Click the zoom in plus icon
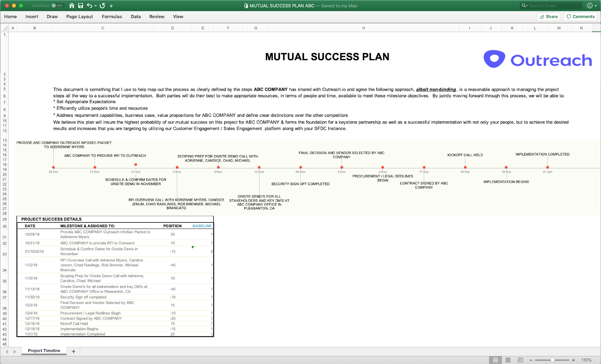The width and height of the screenshot is (601, 364). 573,360
